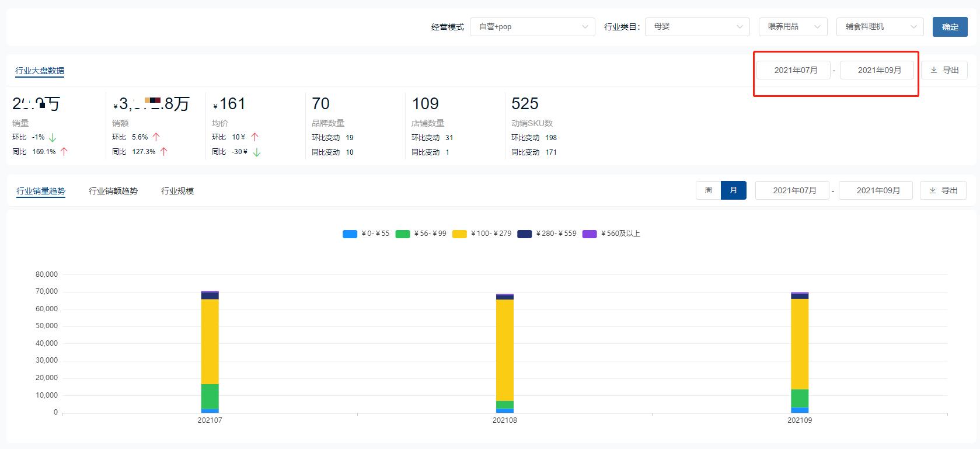Click download icon in chart 导出 button
Viewport: 980px width, 449px height.
point(933,190)
